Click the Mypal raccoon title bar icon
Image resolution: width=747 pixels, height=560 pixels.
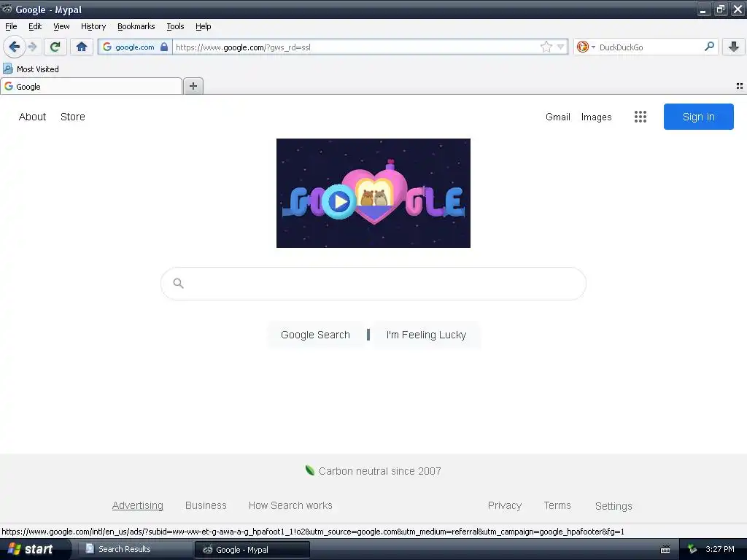[7, 9]
